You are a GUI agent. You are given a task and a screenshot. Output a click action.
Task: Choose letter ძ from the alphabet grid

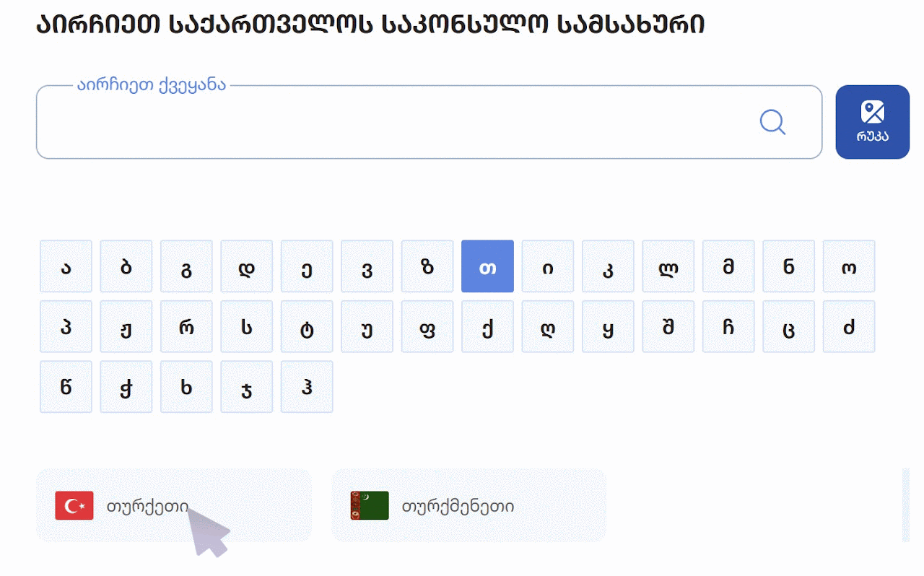click(x=849, y=326)
